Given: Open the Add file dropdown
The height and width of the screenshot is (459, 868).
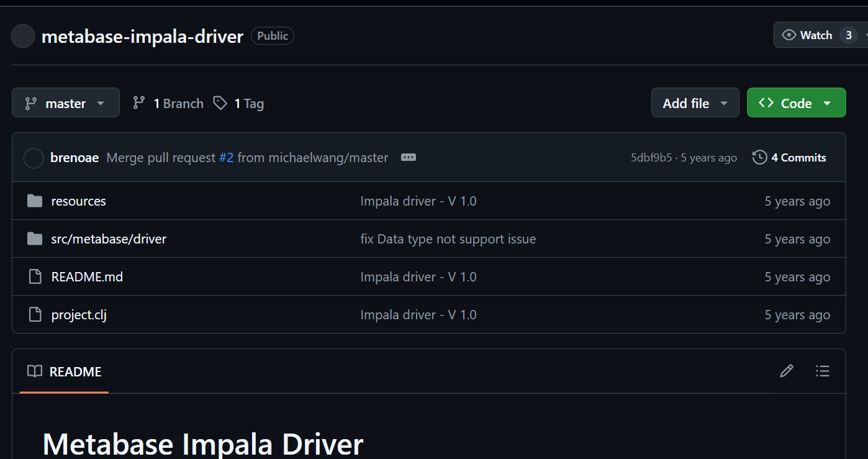Looking at the screenshot, I should (x=695, y=102).
